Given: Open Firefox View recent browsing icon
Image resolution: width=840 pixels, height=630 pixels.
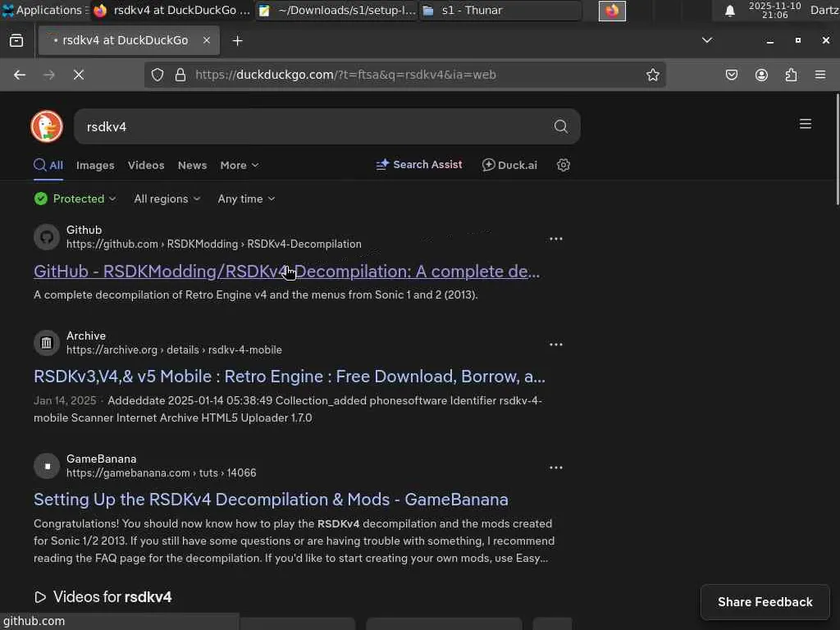Looking at the screenshot, I should 16,41.
